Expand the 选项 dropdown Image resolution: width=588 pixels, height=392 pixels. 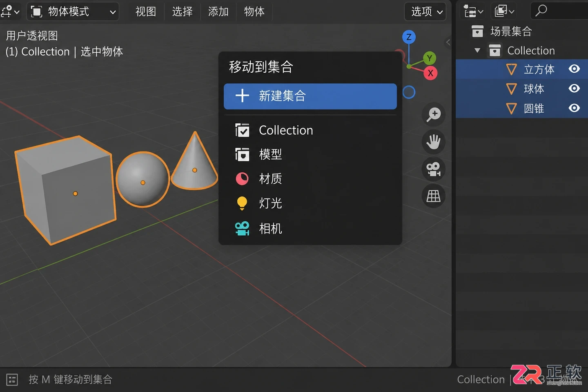tap(425, 11)
